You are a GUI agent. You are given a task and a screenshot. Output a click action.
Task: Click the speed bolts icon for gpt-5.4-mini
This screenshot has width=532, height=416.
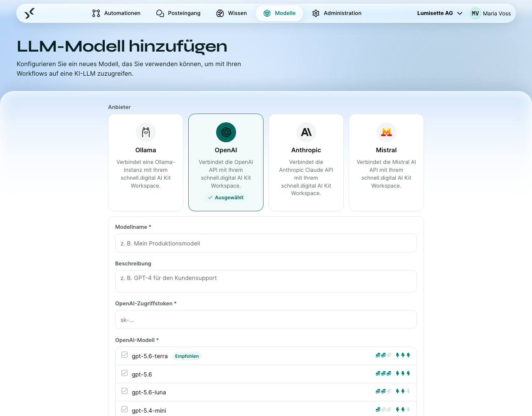(403, 410)
